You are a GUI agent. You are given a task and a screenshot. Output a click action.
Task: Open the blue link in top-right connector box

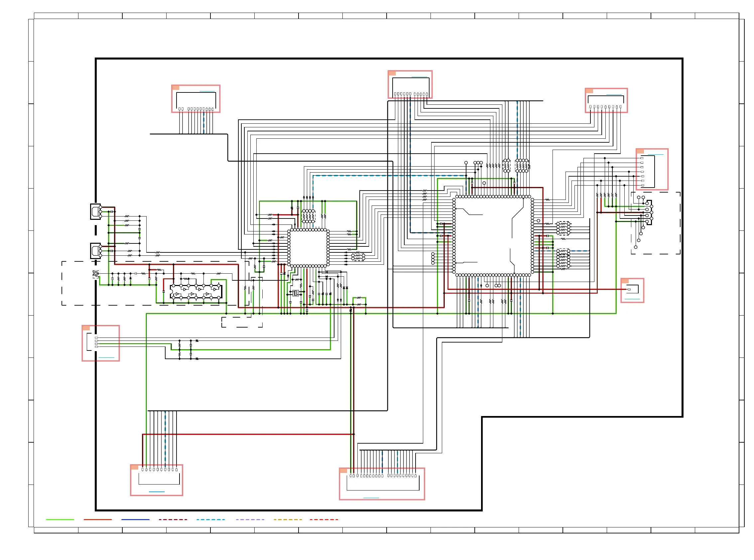click(614, 94)
